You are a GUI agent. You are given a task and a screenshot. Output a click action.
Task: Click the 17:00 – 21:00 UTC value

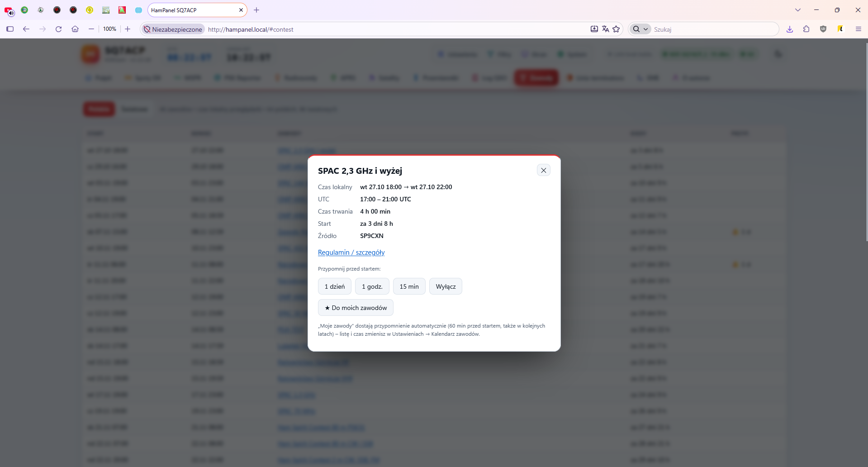(x=385, y=199)
